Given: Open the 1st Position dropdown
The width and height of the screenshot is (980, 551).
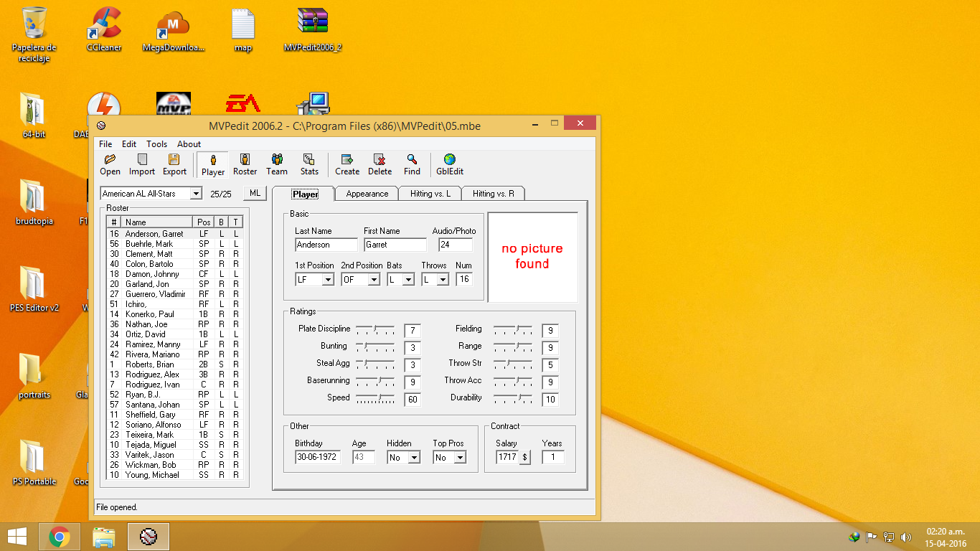Looking at the screenshot, I should [328, 280].
